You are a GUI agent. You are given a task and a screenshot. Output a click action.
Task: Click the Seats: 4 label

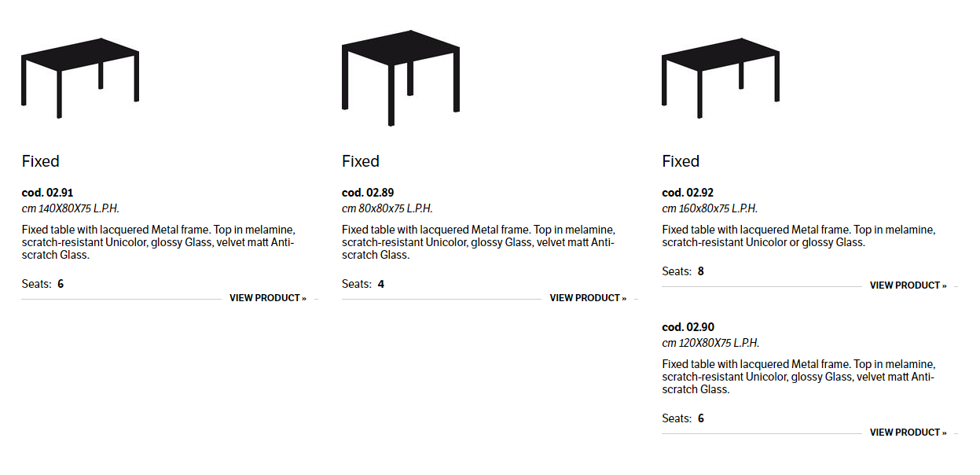tap(363, 284)
